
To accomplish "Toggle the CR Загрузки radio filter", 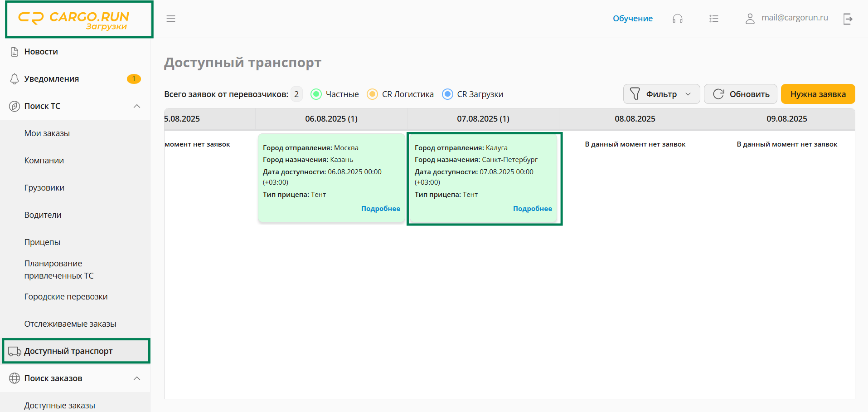I will 447,94.
